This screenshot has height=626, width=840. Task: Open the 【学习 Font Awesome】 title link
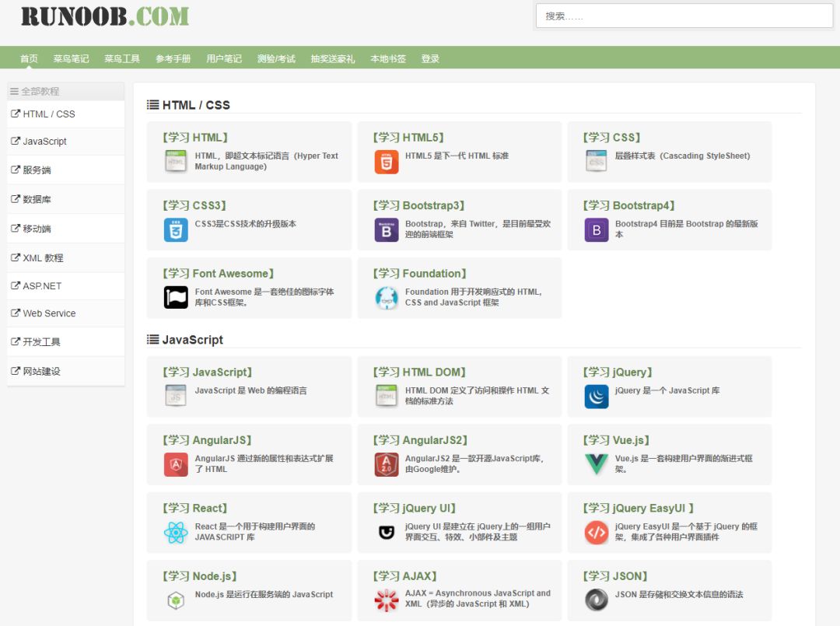point(219,274)
